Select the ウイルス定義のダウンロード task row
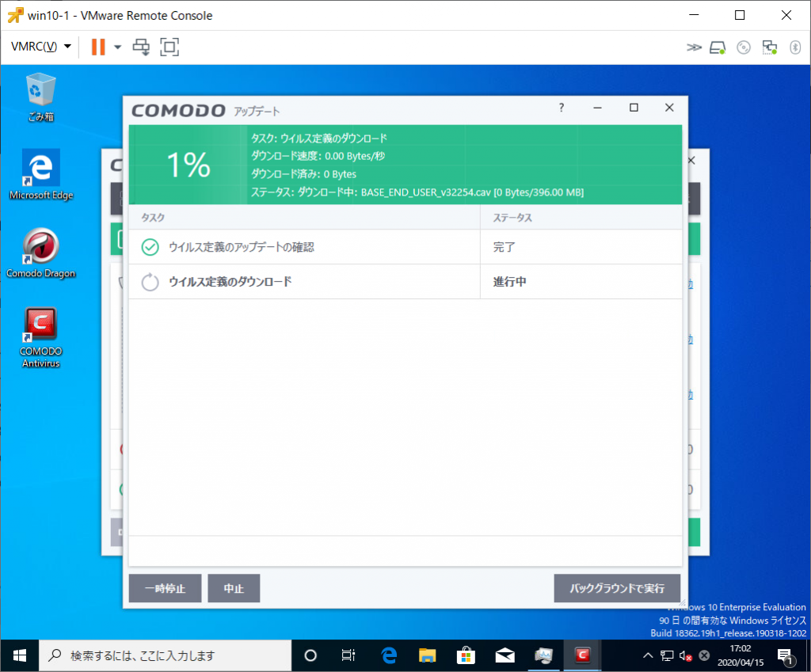Screen dimensions: 811x672 405,282
